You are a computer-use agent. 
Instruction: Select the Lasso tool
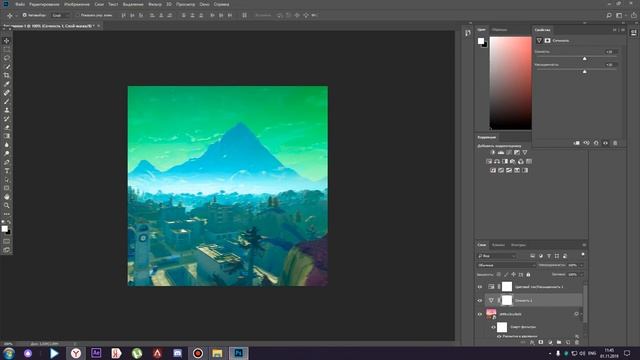7,58
